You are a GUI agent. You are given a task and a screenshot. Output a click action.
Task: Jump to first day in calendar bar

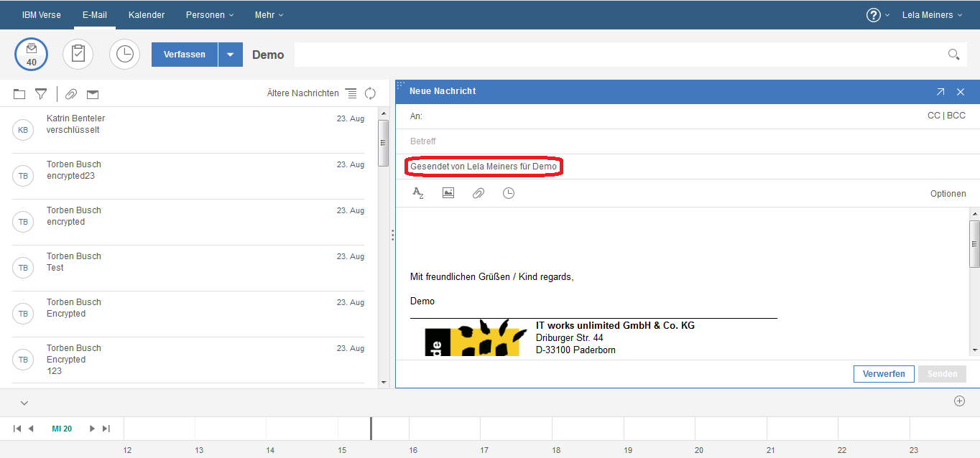pyautogui.click(x=17, y=429)
